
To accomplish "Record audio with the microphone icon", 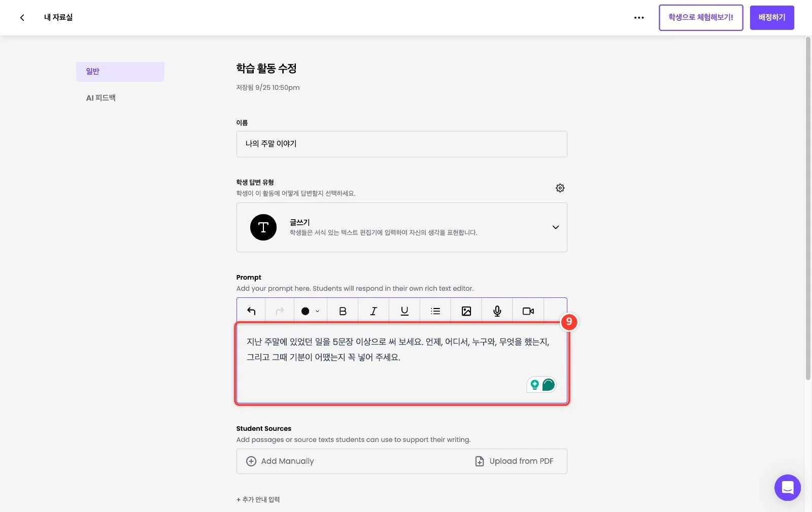I will 497,311.
